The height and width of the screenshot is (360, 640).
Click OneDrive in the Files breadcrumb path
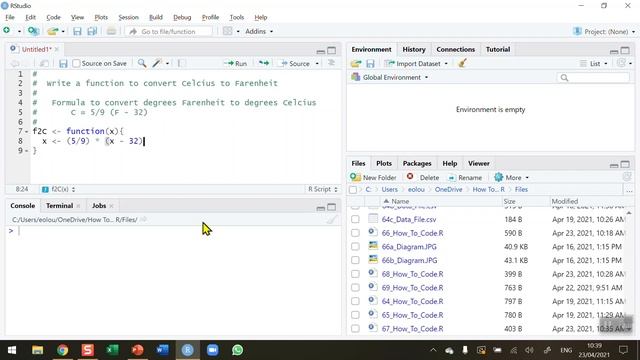448,189
